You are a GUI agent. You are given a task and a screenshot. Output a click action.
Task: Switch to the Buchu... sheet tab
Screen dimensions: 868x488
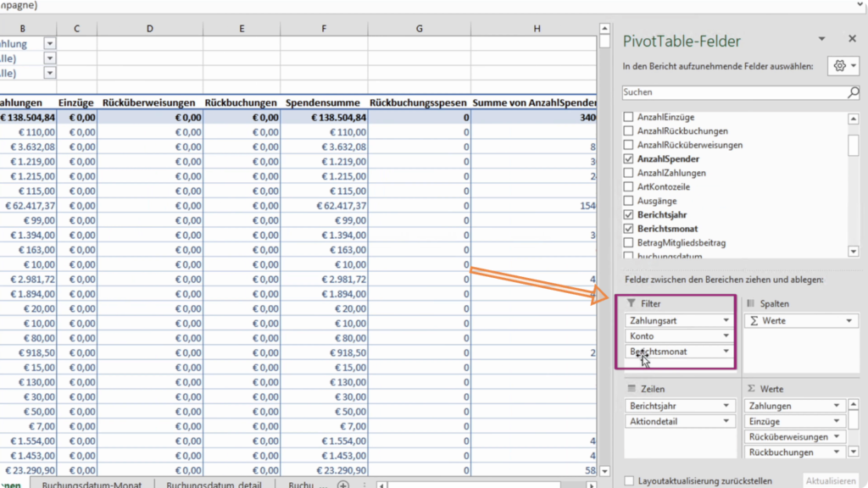click(307, 484)
